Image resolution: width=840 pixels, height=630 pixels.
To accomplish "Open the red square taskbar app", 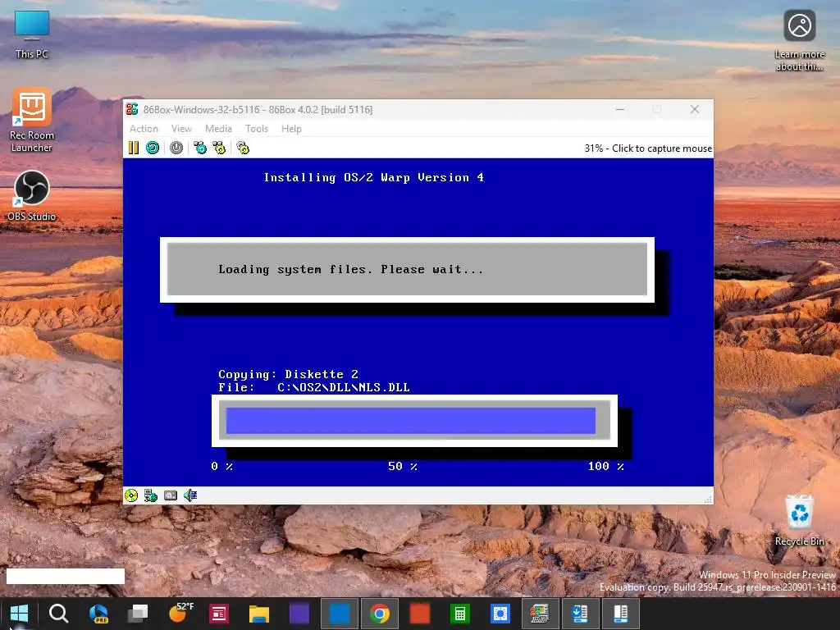I will click(420, 614).
